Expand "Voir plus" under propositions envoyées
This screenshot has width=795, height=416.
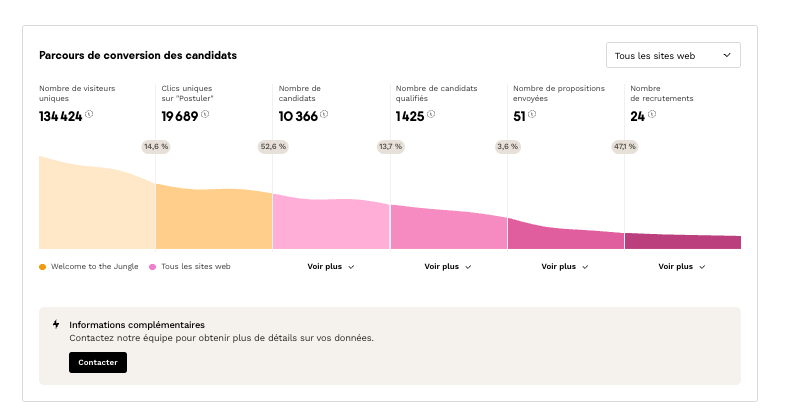pyautogui.click(x=565, y=267)
